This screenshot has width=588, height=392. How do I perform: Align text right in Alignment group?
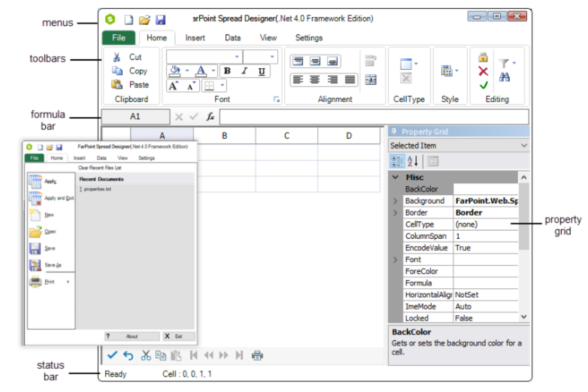pos(333,80)
